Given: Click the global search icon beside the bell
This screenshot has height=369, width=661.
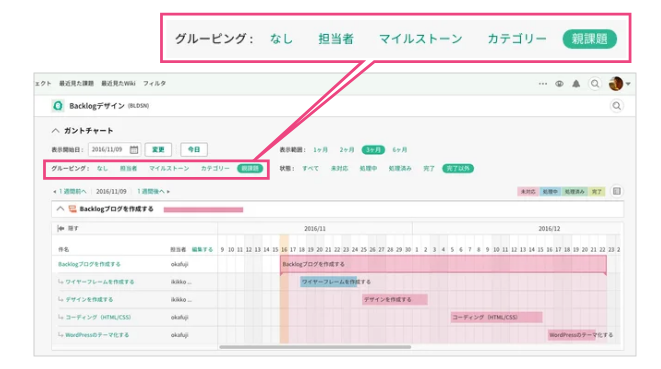Looking at the screenshot, I should [x=595, y=84].
